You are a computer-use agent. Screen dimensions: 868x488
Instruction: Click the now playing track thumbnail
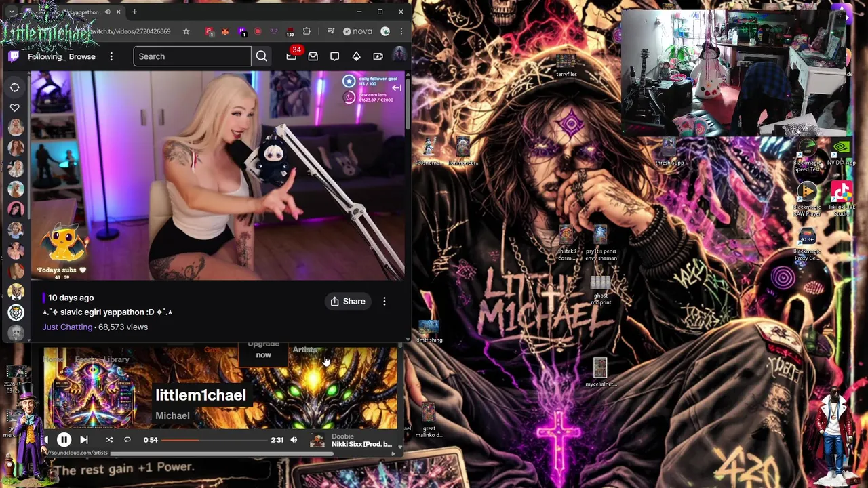click(317, 441)
